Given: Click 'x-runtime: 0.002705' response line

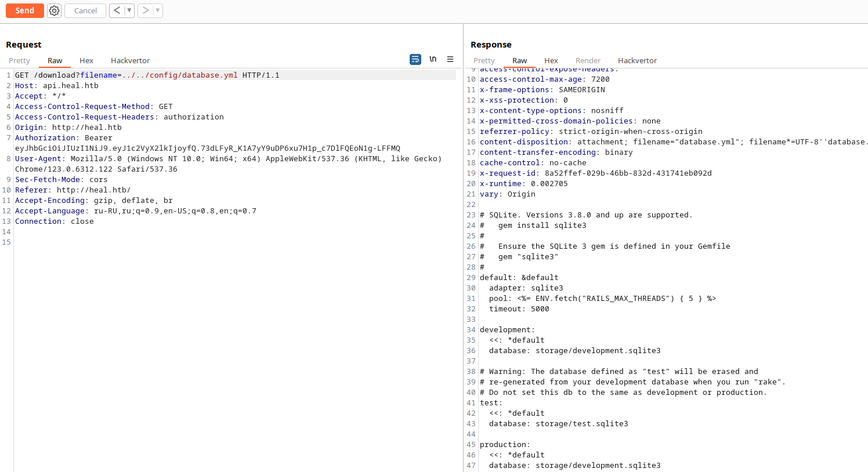Looking at the screenshot, I should pyautogui.click(x=524, y=184).
